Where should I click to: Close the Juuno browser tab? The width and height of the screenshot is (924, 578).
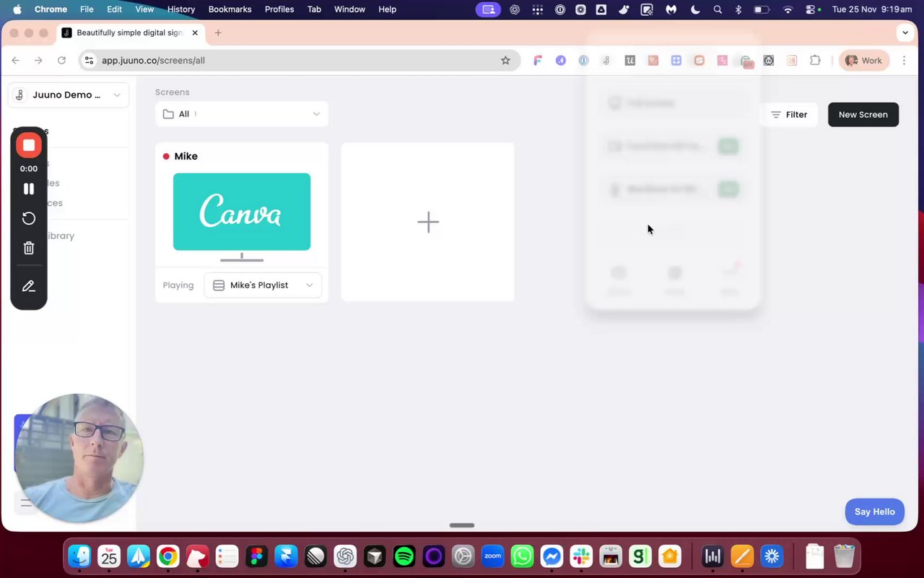195,33
